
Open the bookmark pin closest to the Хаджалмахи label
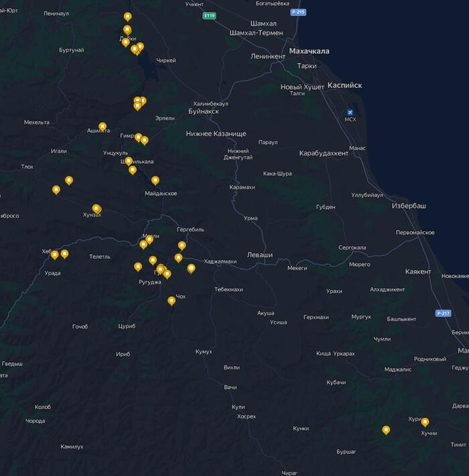tap(191, 268)
